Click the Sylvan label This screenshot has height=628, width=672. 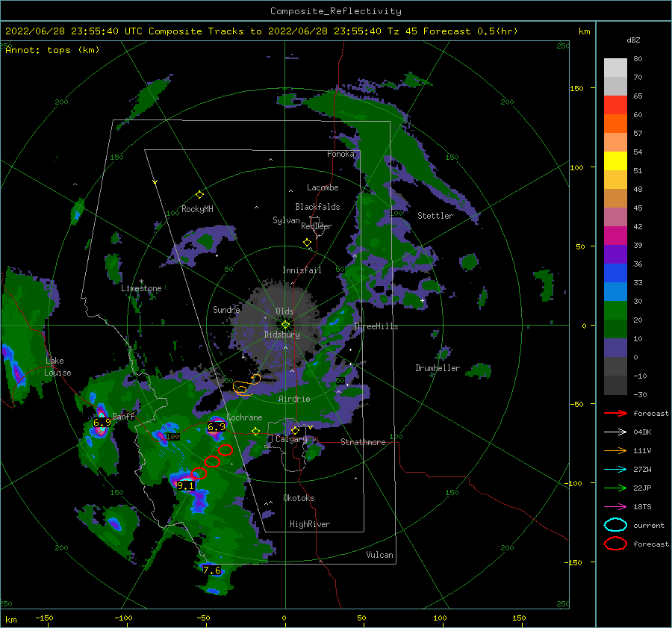click(x=286, y=220)
